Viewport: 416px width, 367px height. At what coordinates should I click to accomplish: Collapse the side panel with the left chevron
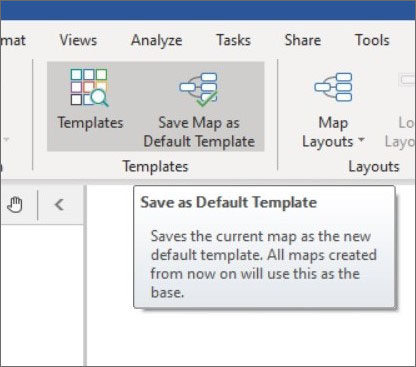click(x=59, y=205)
